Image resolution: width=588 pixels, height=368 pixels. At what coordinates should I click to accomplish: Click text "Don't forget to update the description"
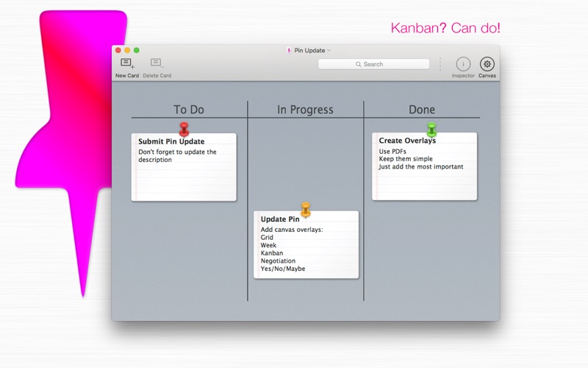177,156
